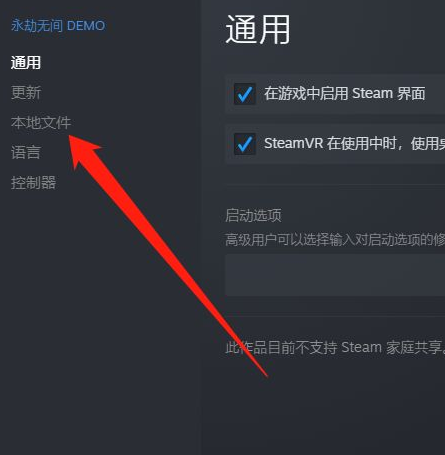Click the divider line above the 家庭共享 notice
This screenshot has width=445, height=455.
335,316
